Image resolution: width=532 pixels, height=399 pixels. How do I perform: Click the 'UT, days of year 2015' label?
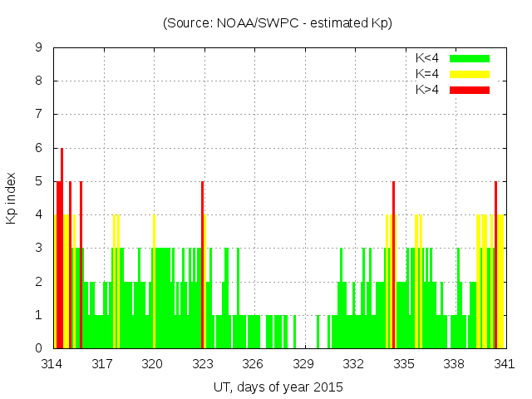pos(278,387)
